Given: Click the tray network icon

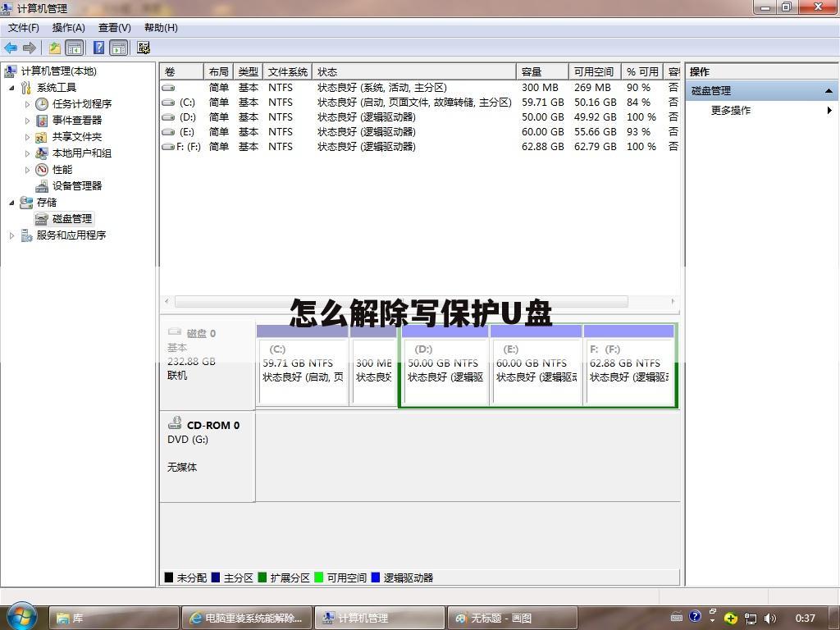Looking at the screenshot, I should [751, 619].
